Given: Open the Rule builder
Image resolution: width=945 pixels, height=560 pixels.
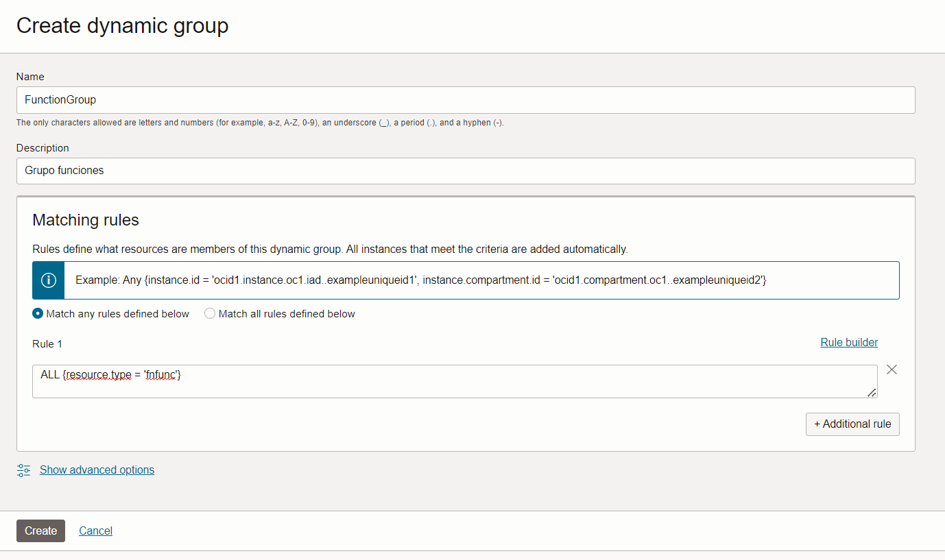Looking at the screenshot, I should coord(848,342).
